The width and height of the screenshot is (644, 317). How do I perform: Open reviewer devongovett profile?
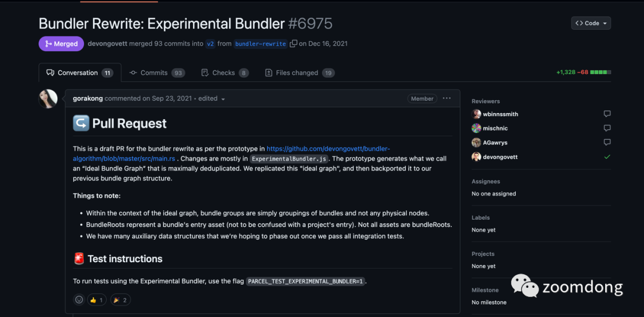500,157
